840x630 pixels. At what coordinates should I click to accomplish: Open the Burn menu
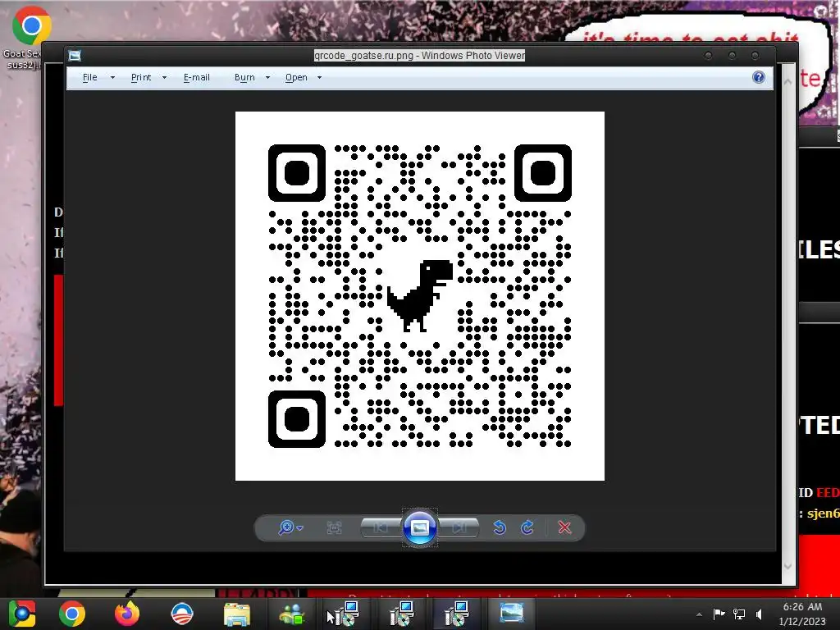click(x=244, y=78)
